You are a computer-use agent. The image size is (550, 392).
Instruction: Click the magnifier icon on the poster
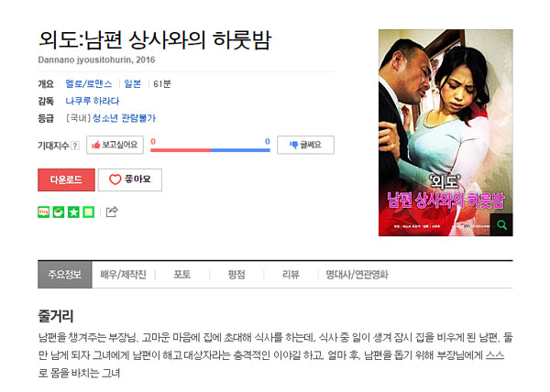coord(502,225)
